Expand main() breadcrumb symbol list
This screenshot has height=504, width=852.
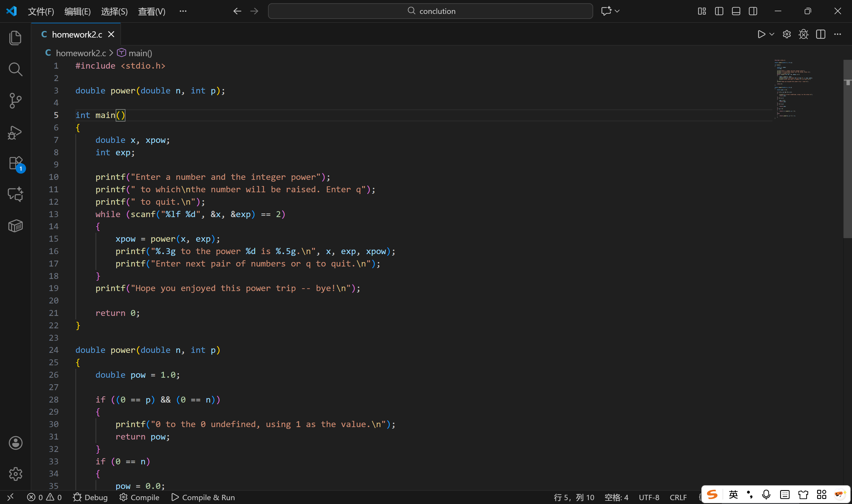[140, 53]
